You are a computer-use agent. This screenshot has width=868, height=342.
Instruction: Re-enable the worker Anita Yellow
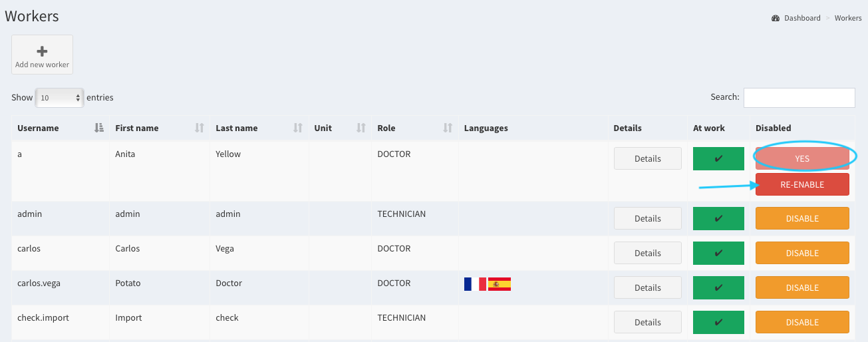(x=802, y=185)
